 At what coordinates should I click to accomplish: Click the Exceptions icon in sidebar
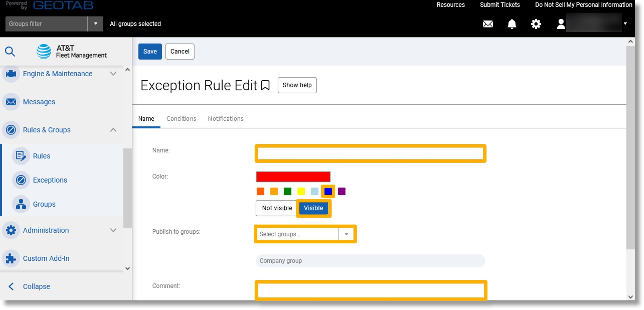(x=21, y=180)
